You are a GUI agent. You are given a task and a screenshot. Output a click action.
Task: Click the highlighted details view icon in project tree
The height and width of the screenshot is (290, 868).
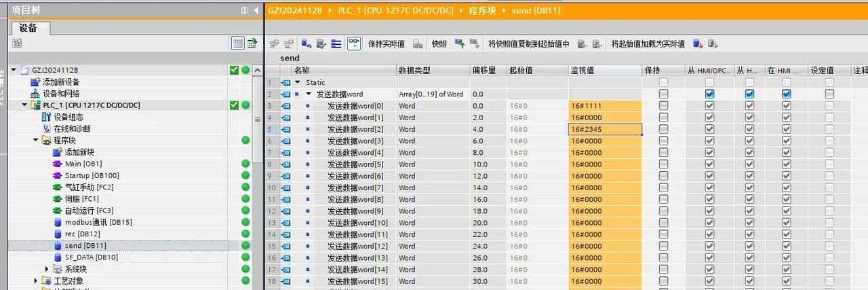point(238,43)
